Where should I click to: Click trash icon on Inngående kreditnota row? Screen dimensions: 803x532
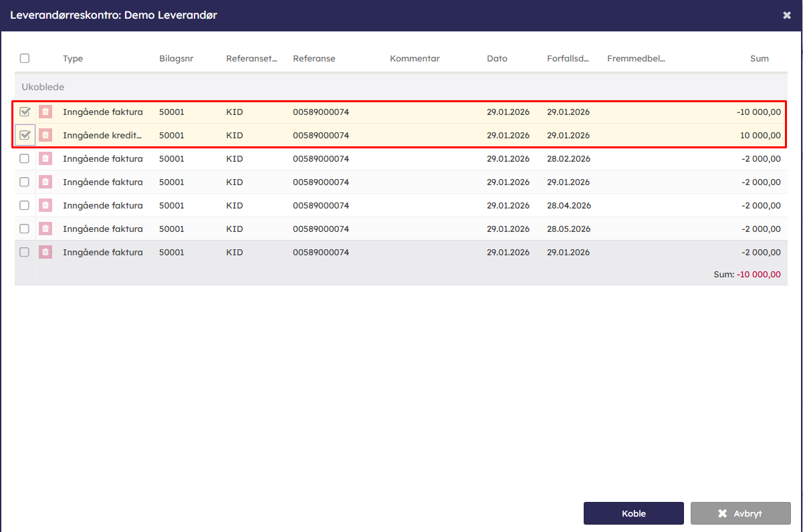[x=45, y=135]
